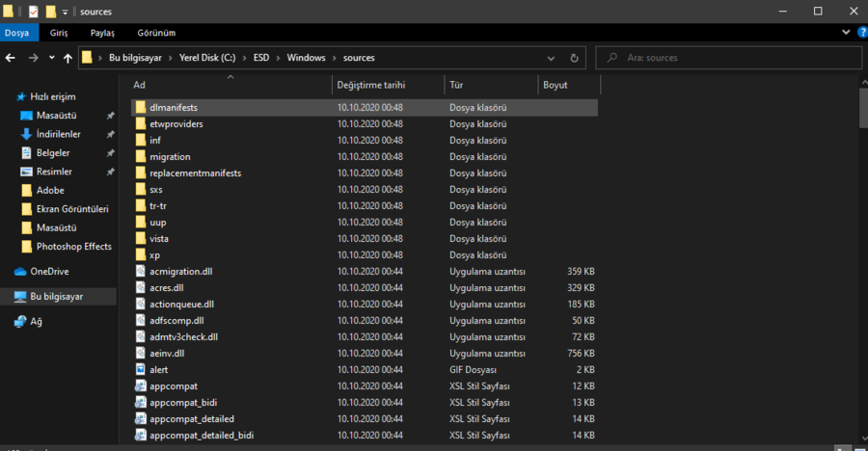Open the Dosya menu
The height and width of the screenshot is (451, 868).
[x=17, y=33]
